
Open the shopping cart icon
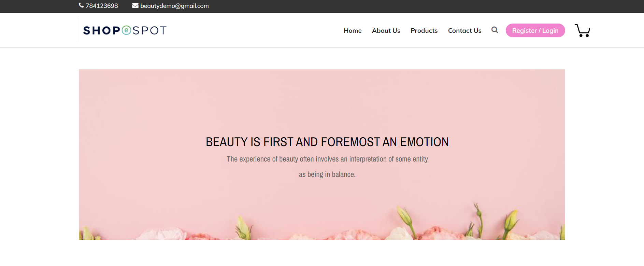[582, 30]
